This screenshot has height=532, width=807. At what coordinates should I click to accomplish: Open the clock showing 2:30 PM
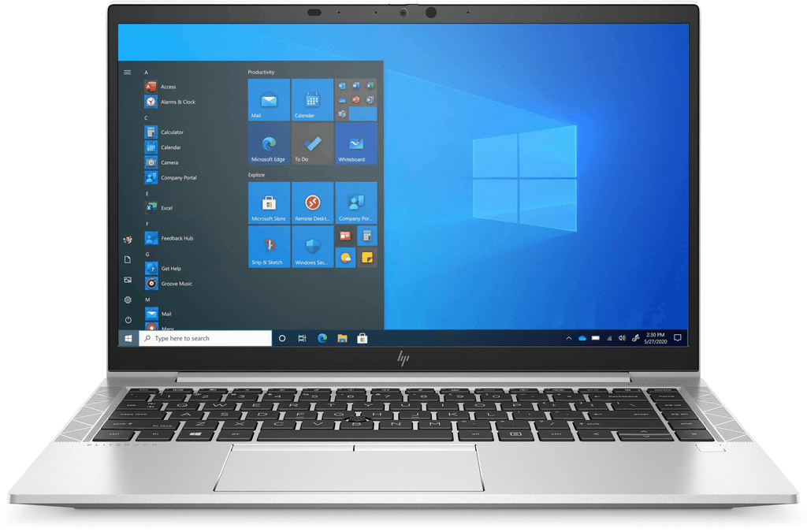tap(656, 338)
